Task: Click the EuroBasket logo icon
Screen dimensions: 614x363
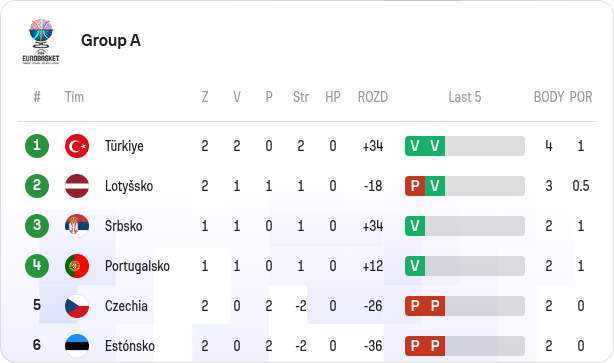Action: pos(41,41)
